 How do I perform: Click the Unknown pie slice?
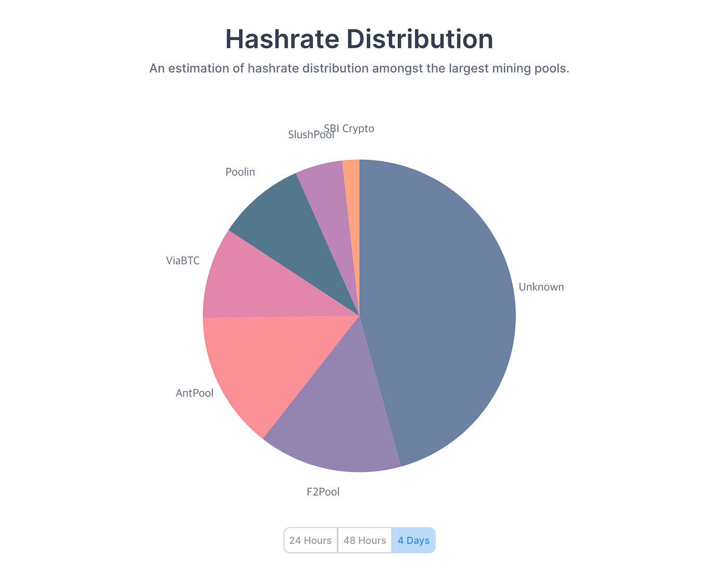coord(442,312)
